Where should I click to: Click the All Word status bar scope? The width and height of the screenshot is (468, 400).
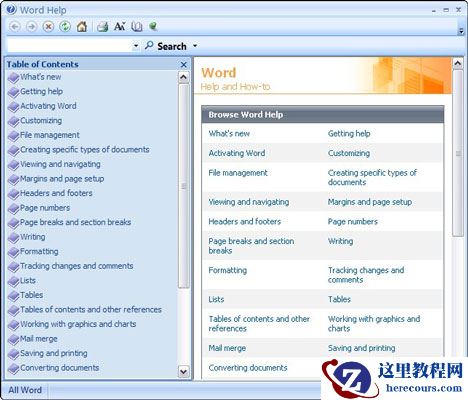(25, 390)
